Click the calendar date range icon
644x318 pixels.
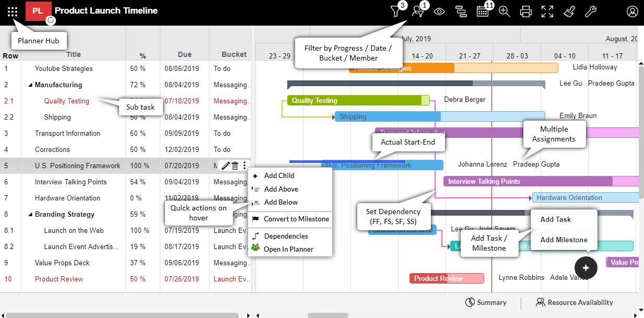tap(483, 11)
